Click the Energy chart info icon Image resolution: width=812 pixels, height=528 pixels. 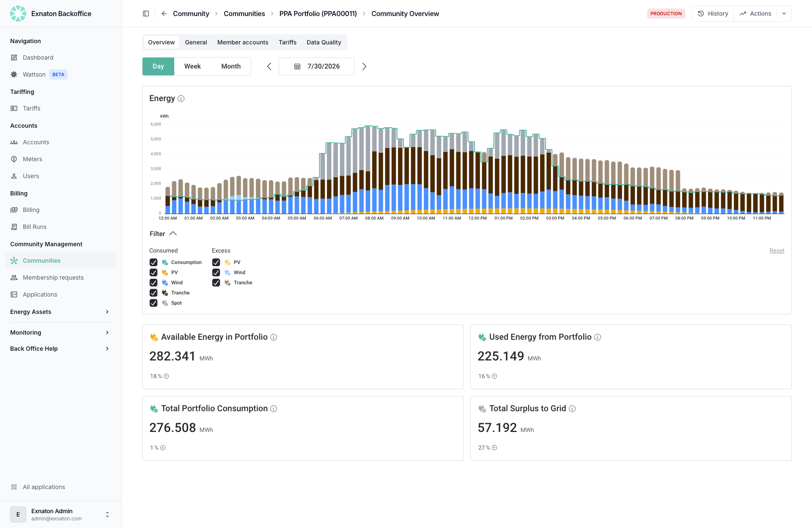pos(181,99)
